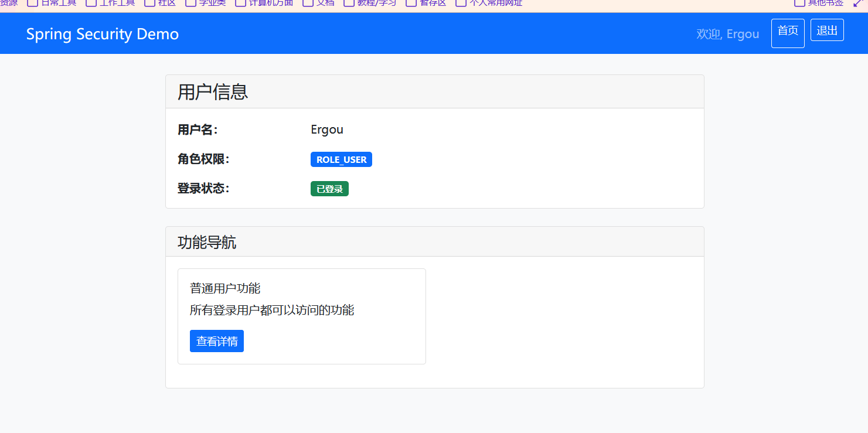Click 退出 to log out

[827, 30]
